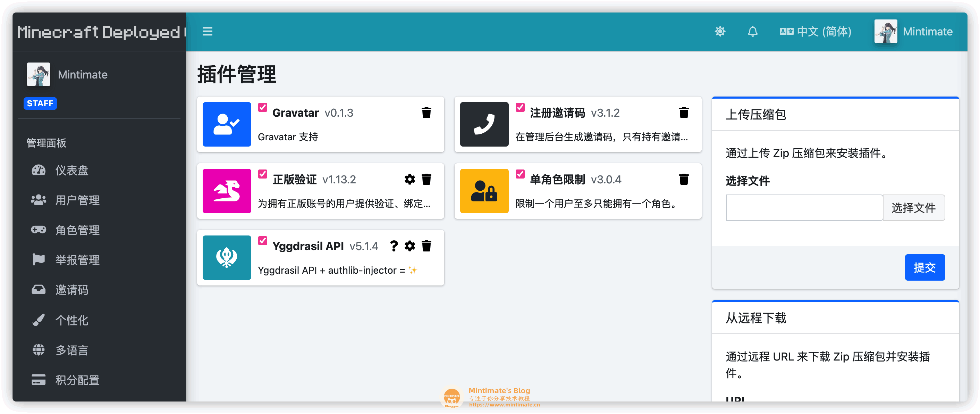980x414 pixels.
Task: Click the sidebar user avatar
Action: pos(38,75)
